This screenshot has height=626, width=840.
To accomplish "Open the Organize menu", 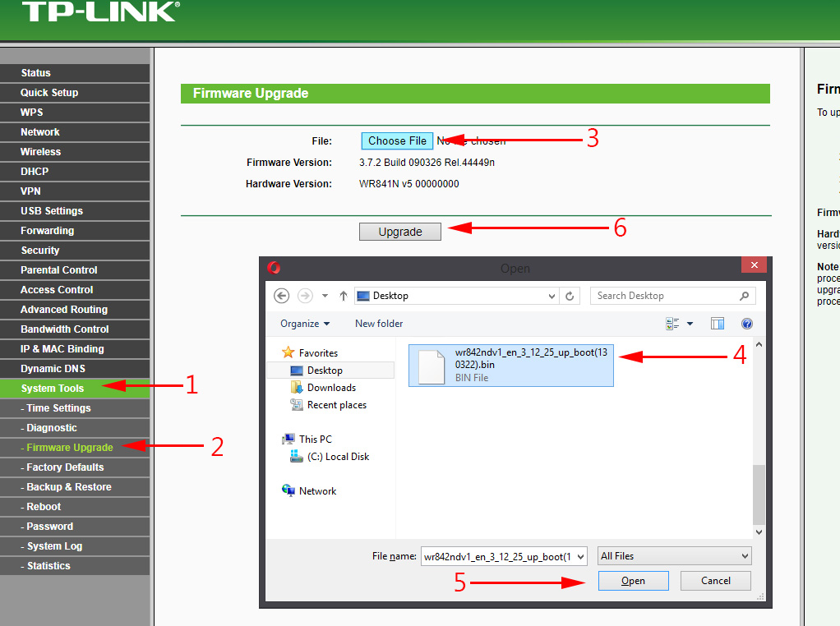I will coord(305,324).
